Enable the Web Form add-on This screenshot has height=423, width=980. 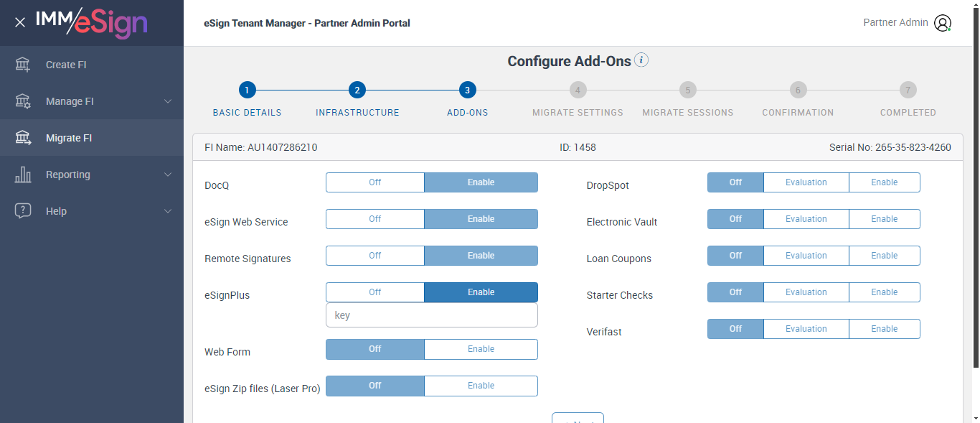click(x=481, y=349)
